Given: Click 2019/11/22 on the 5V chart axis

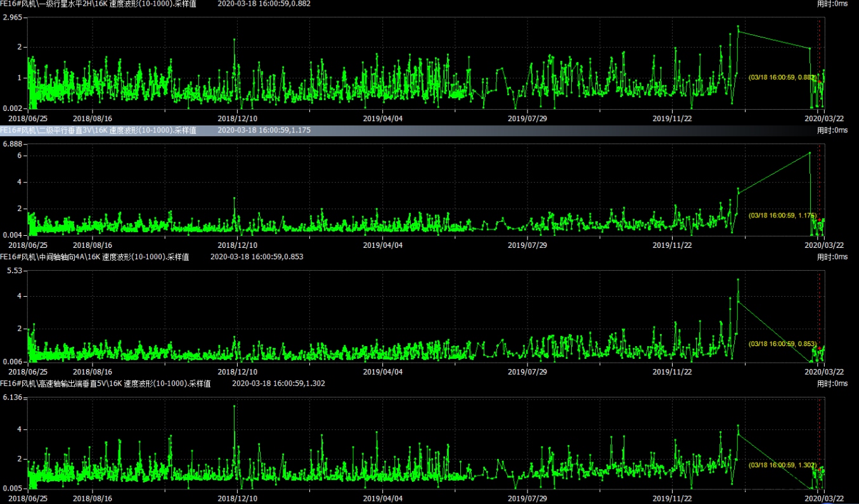Looking at the screenshot, I should [x=672, y=498].
